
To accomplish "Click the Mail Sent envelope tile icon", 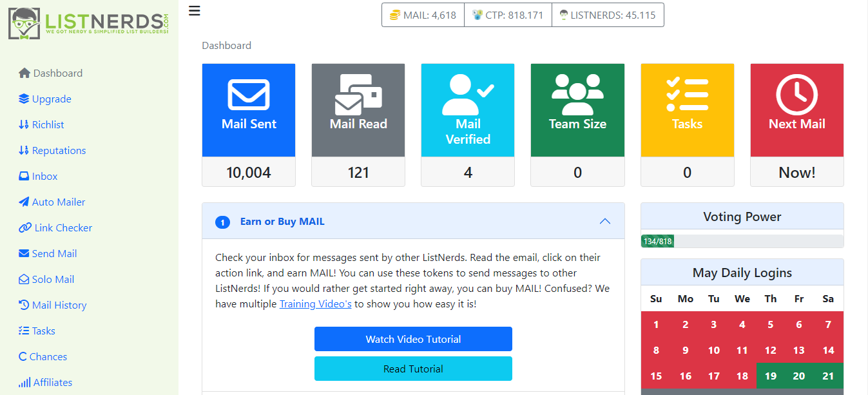I will point(249,95).
